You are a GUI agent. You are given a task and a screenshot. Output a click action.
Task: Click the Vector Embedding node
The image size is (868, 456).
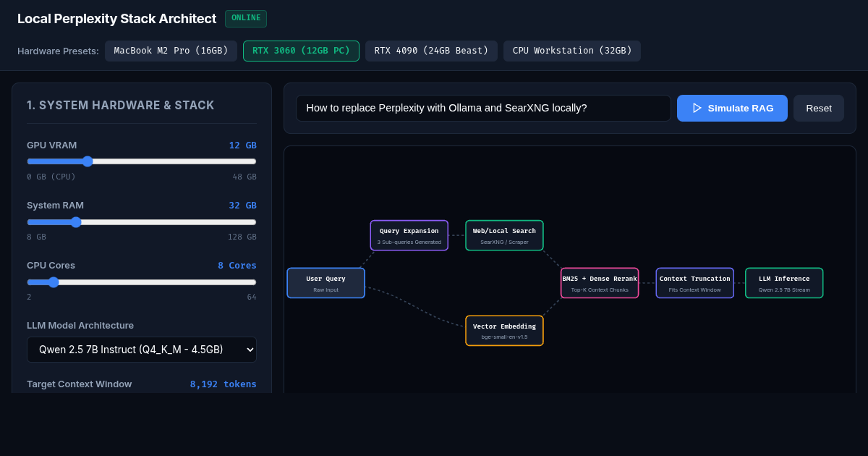click(504, 331)
